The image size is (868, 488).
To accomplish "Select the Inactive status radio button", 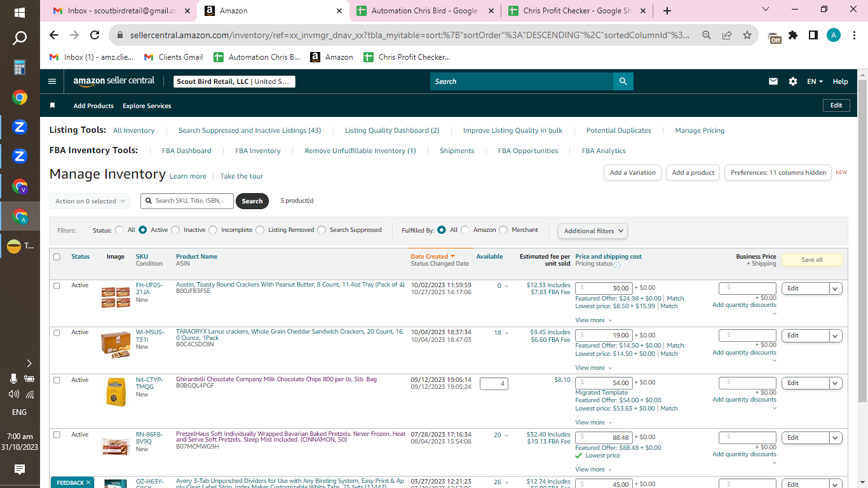I will (175, 230).
